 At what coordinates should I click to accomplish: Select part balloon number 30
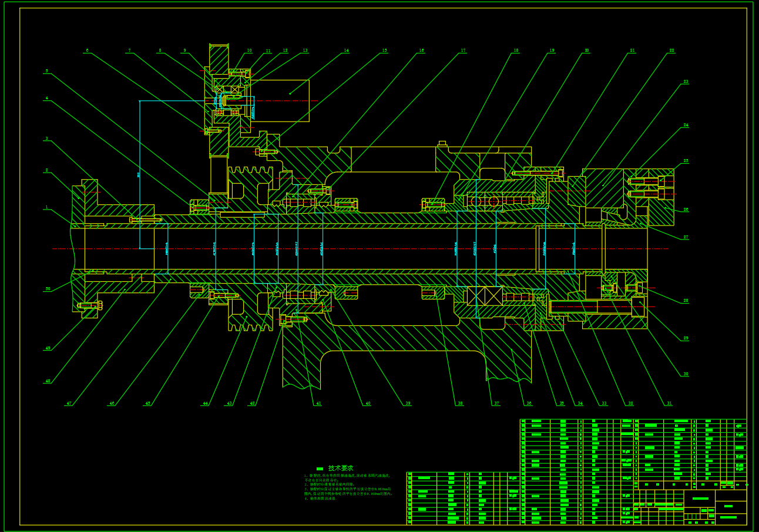pyautogui.click(x=686, y=374)
